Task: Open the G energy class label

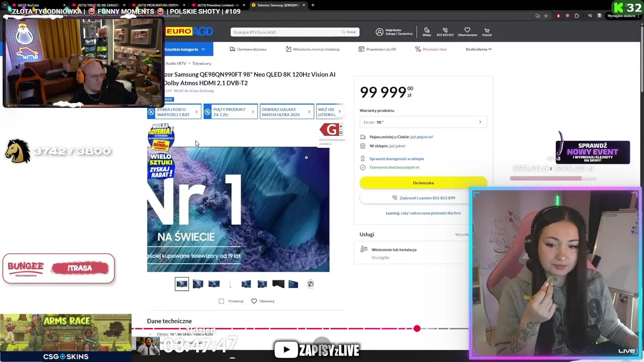Action: (331, 130)
